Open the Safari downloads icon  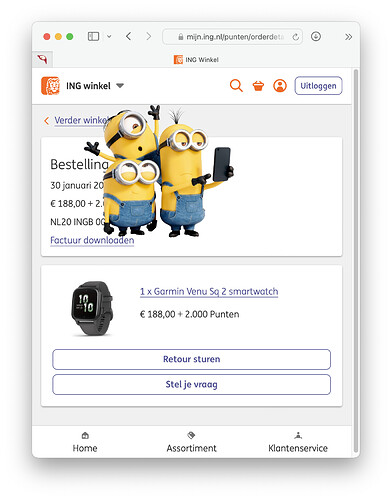coord(316,36)
